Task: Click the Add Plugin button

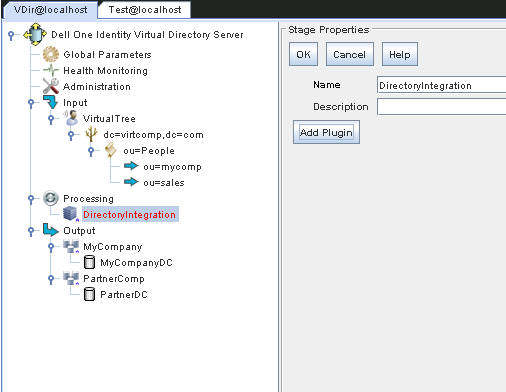Action: 326,132
